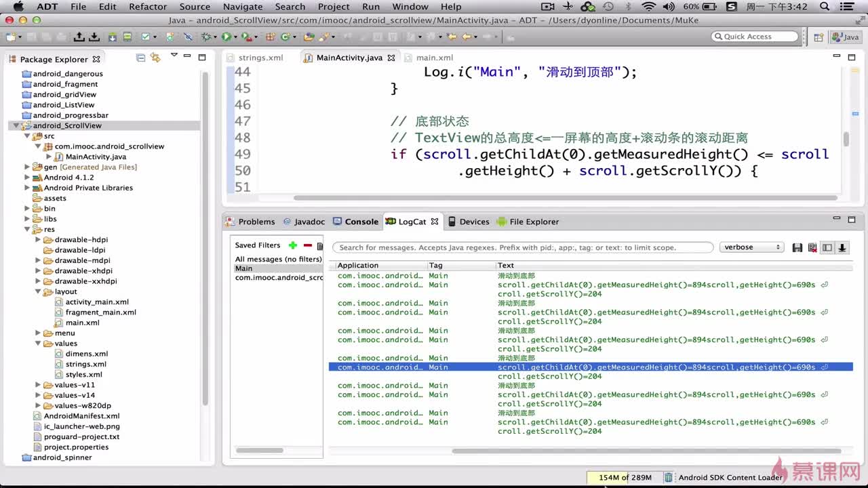Screen dimensions: 868x488
Task: Collapse all in Package Explorer icon
Action: click(x=140, y=58)
